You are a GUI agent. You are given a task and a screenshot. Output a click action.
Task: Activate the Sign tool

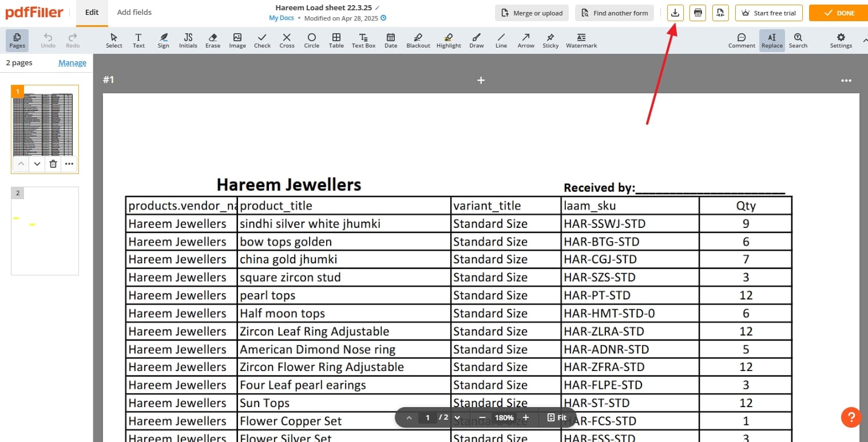pos(164,41)
